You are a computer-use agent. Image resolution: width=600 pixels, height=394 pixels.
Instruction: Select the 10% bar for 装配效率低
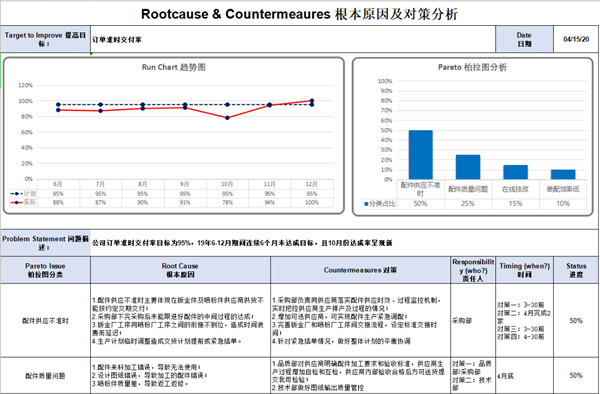click(x=563, y=174)
